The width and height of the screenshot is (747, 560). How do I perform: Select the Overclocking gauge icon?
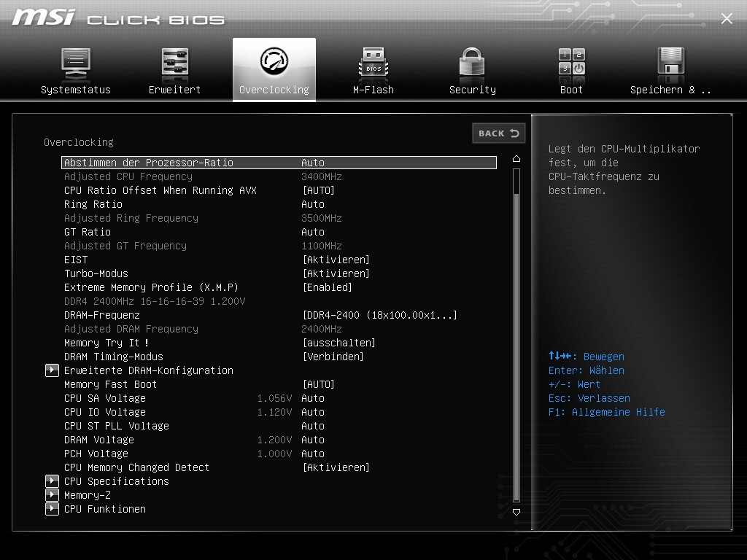tap(274, 61)
